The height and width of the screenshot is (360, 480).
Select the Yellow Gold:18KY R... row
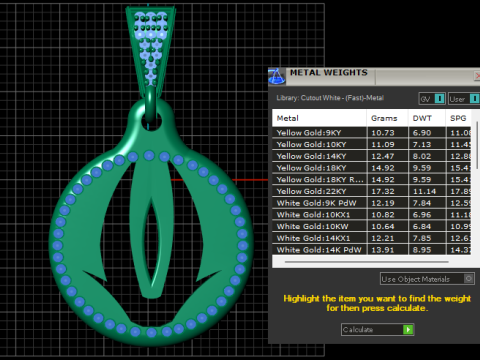(x=372, y=179)
